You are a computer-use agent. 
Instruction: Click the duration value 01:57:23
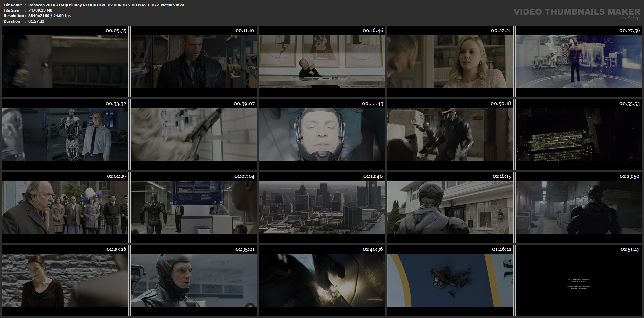pos(36,21)
